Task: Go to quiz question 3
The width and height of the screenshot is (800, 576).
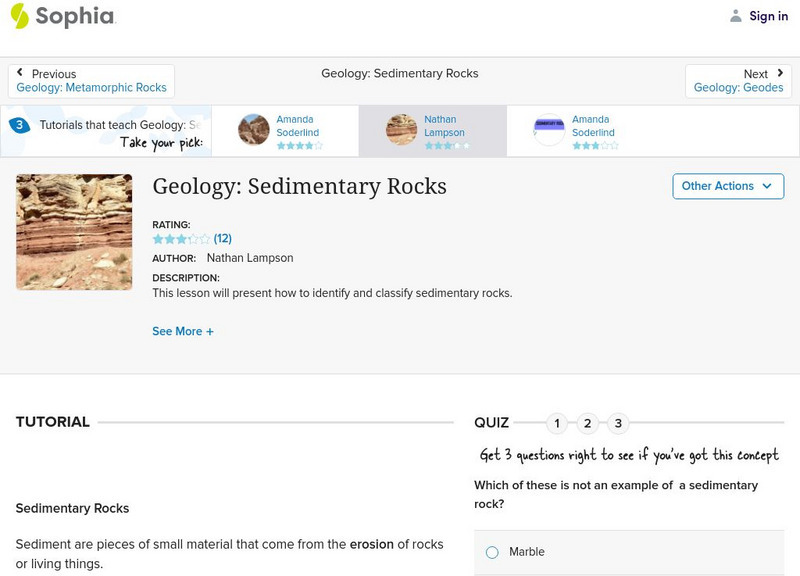Action: click(618, 423)
